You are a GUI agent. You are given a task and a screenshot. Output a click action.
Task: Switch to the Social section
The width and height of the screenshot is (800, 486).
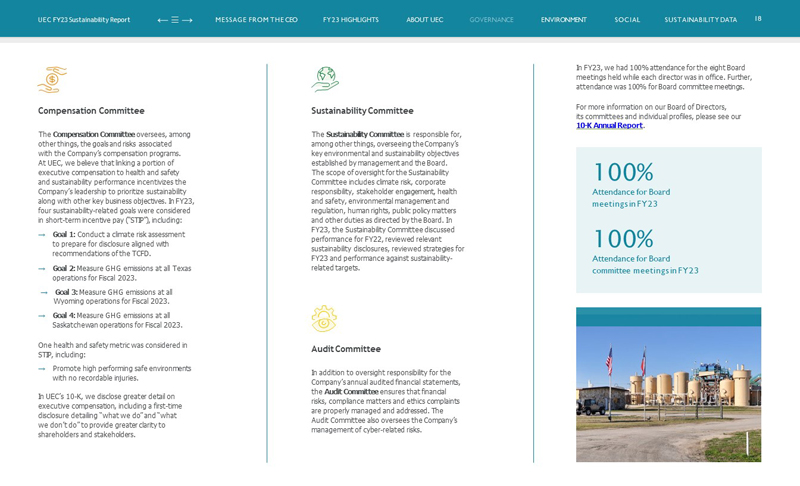click(627, 20)
